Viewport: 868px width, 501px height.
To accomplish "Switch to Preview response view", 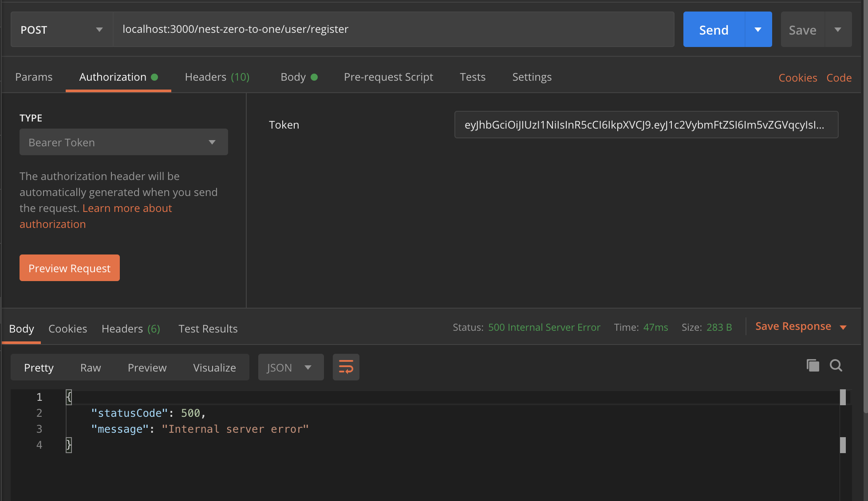I will coord(147,368).
